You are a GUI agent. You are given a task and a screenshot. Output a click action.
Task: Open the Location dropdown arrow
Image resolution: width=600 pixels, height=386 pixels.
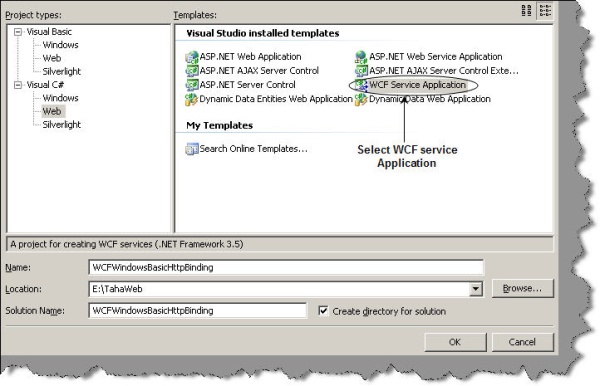pos(476,289)
